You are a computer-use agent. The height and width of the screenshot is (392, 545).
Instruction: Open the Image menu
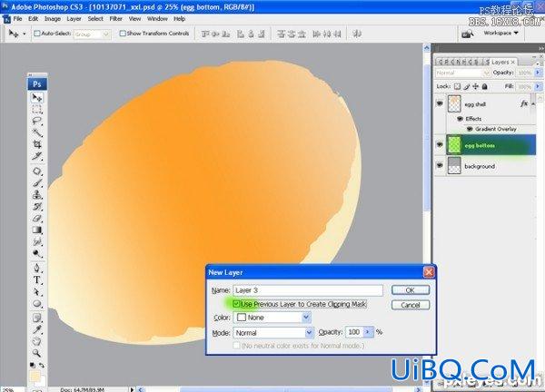pos(53,19)
